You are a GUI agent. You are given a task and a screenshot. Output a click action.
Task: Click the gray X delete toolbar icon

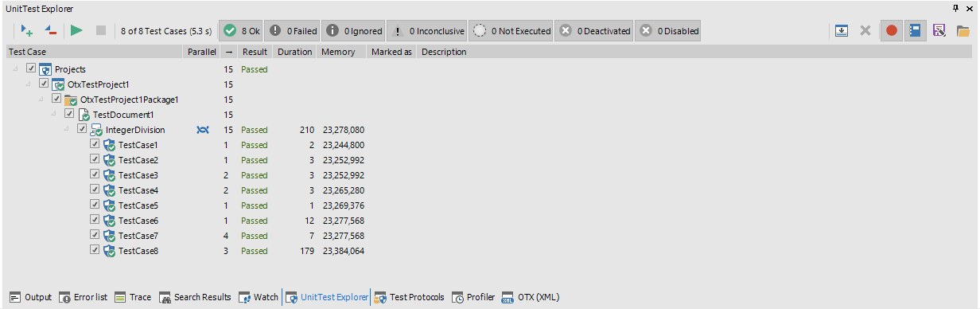(x=865, y=31)
